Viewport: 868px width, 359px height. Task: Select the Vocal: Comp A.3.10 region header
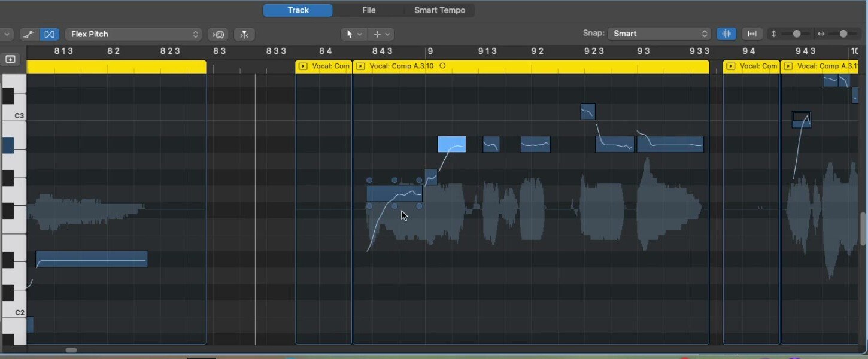click(530, 66)
